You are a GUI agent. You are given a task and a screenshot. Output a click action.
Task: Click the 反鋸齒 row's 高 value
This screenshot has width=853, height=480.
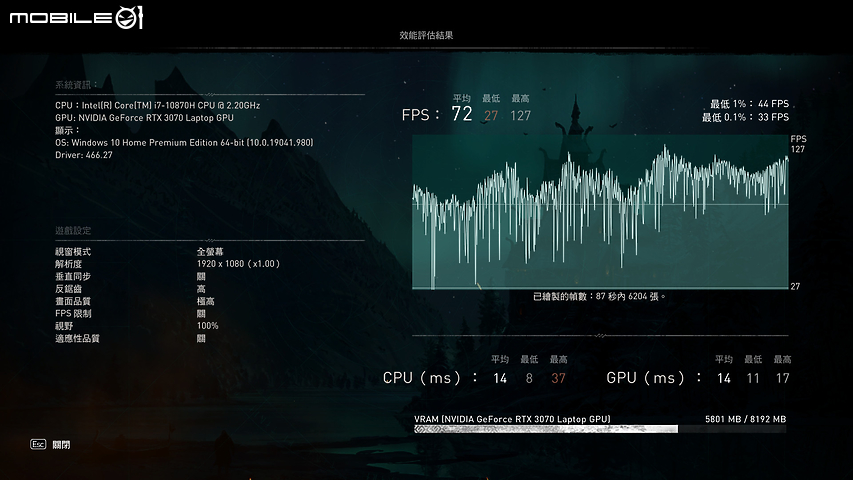201,289
